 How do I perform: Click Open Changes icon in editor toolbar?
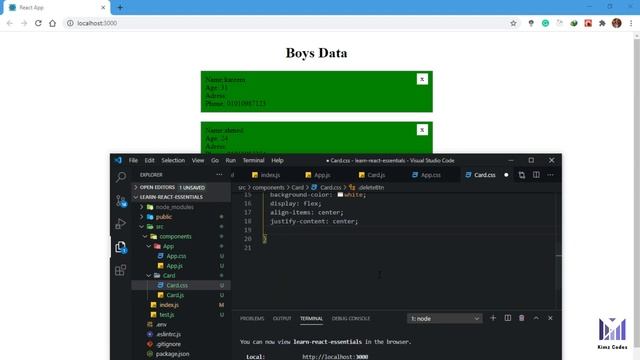(522, 175)
